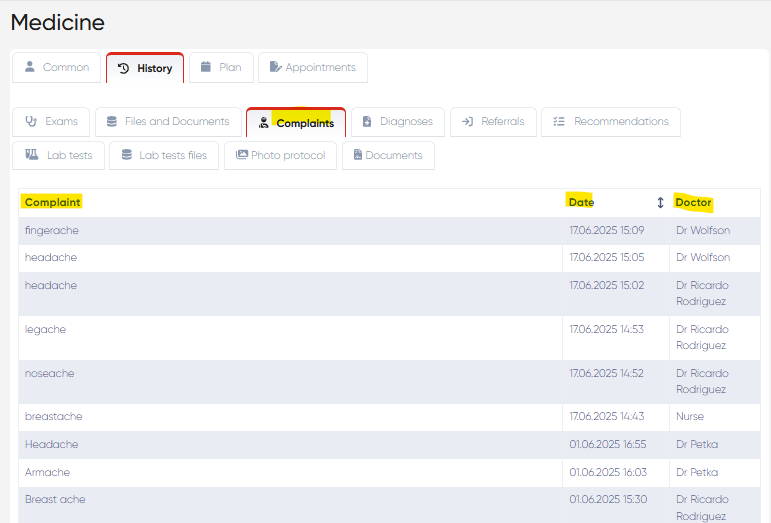Select the Documents tab
This screenshot has width=771, height=523.
pyautogui.click(x=388, y=156)
